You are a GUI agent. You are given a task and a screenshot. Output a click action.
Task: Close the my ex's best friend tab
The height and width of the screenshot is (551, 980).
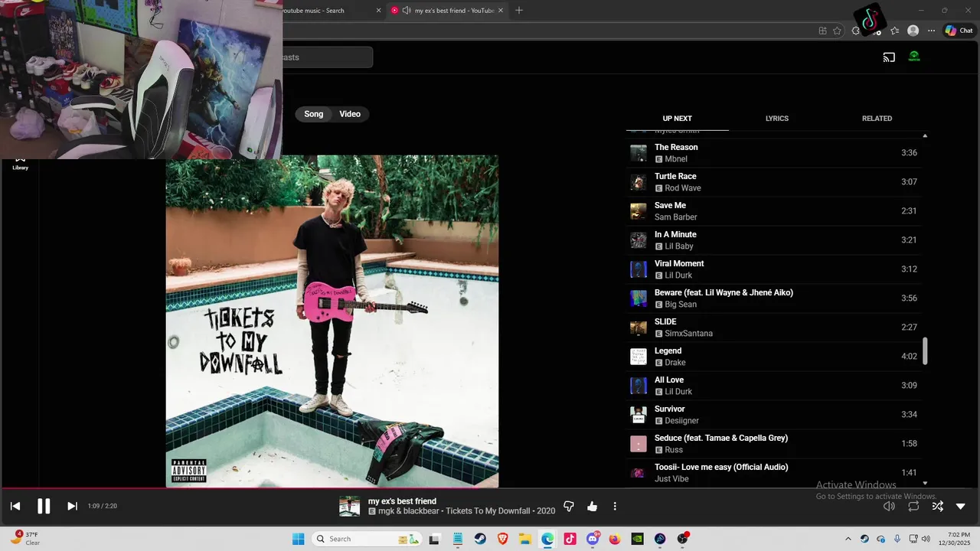502,10
